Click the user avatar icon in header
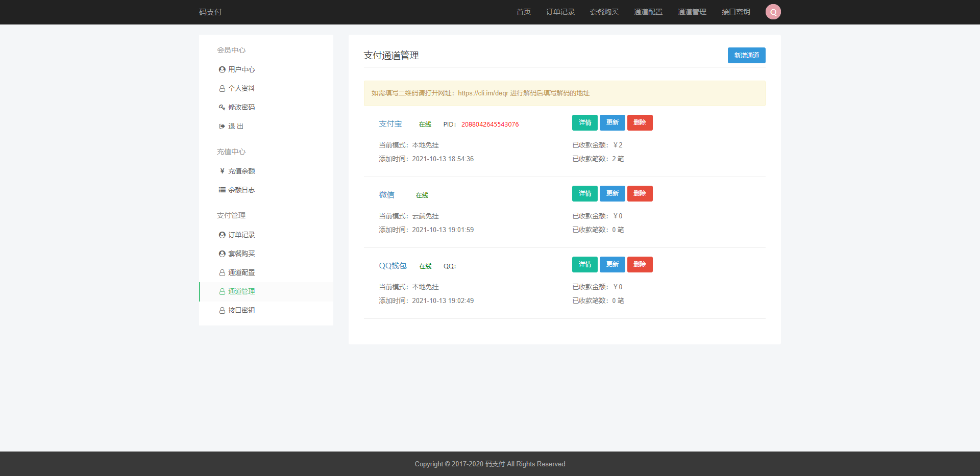980x476 pixels. tap(773, 12)
